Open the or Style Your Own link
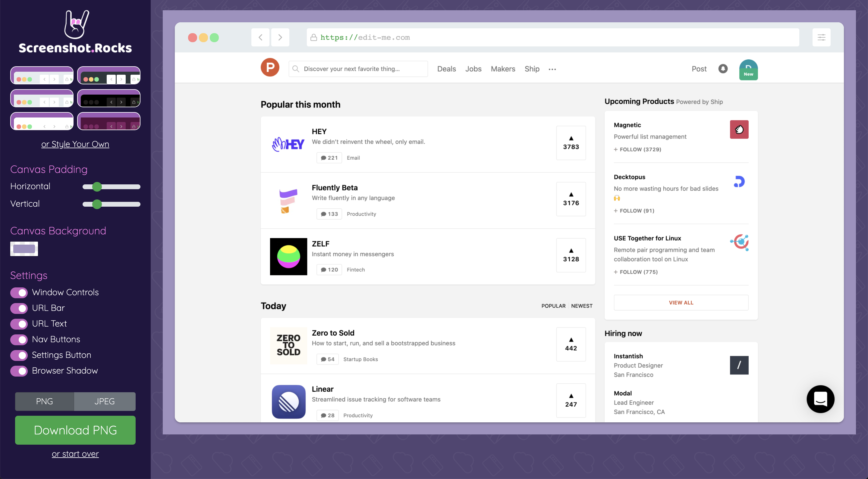The width and height of the screenshot is (868, 479). click(75, 144)
